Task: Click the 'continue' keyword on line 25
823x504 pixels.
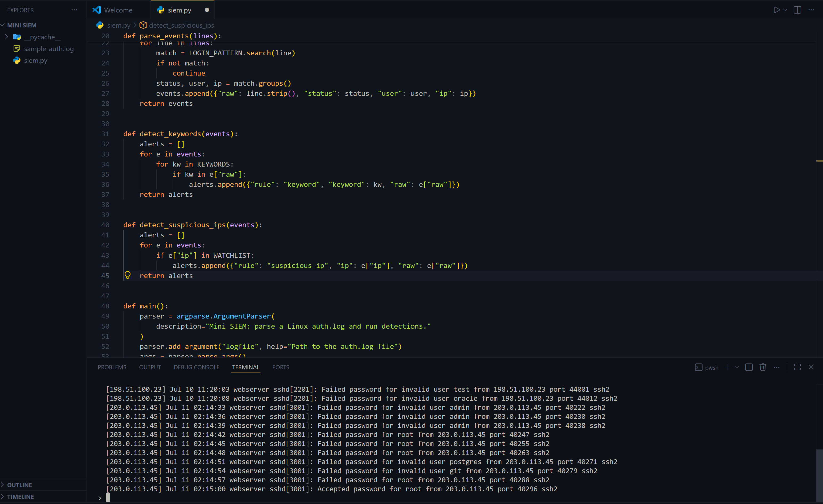Action: [189, 73]
